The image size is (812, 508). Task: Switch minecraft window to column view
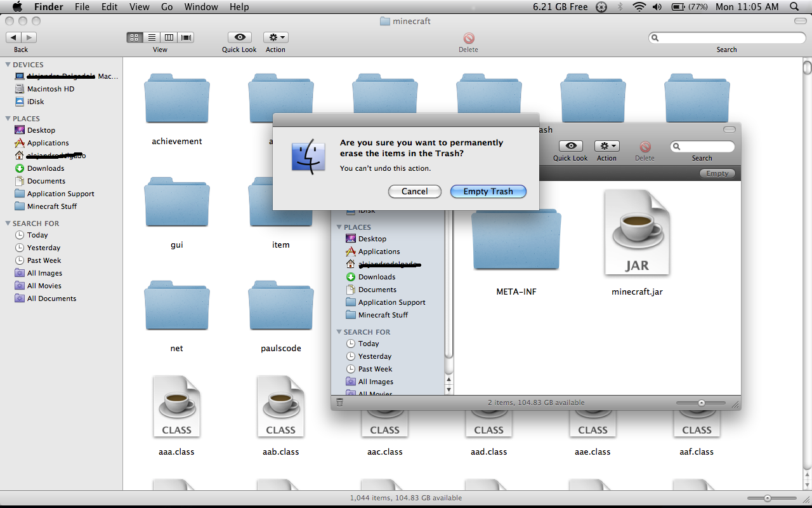coord(169,37)
